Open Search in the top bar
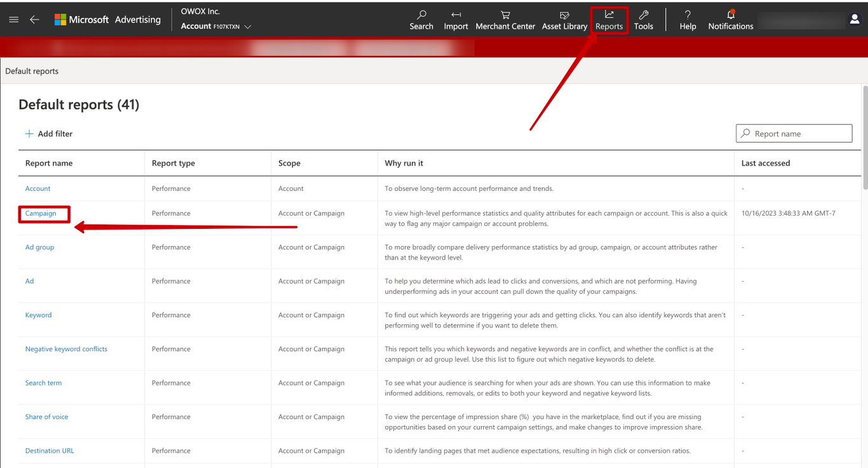 pos(421,20)
